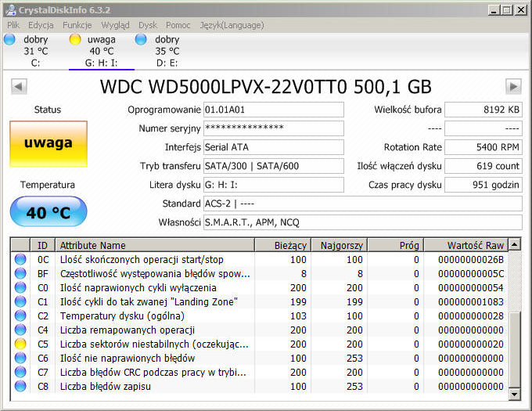Click the Rotation Rate value 5400 RPM
Image resolution: width=532 pixels, height=411 pixels.
click(x=483, y=147)
